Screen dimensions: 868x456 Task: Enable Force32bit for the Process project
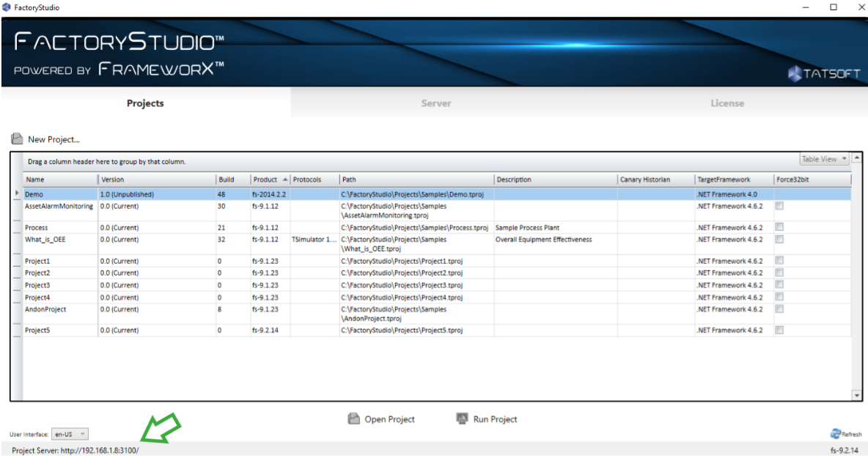click(x=779, y=227)
